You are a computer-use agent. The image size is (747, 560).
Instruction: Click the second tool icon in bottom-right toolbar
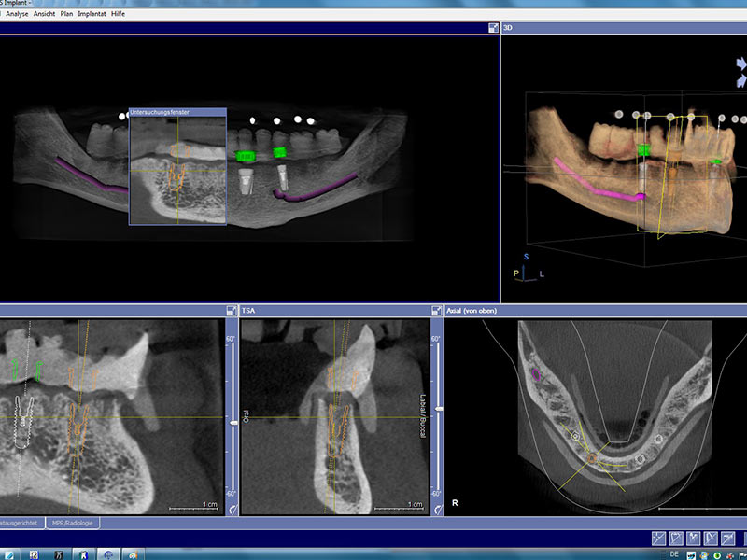pos(675,539)
